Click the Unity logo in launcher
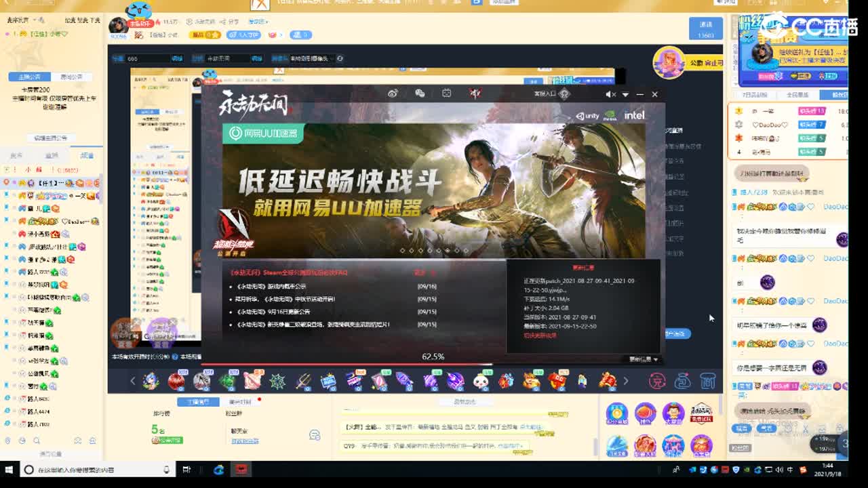 tap(587, 116)
